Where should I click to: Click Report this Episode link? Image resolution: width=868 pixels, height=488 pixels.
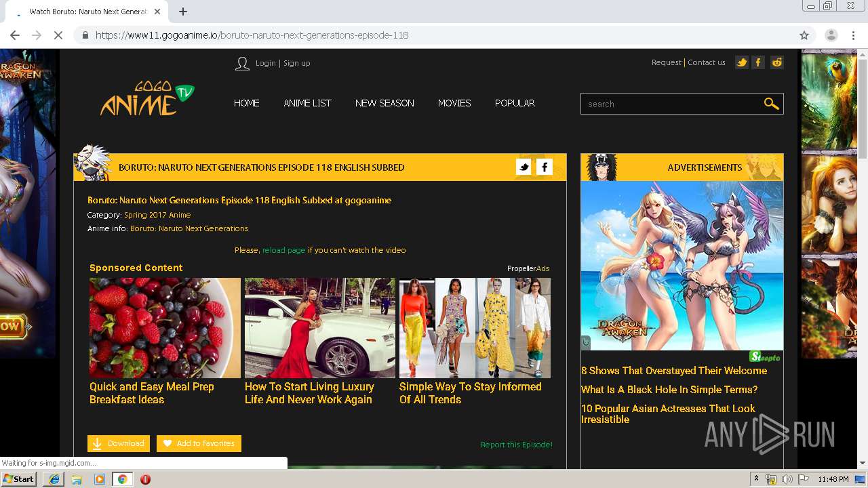click(x=517, y=445)
